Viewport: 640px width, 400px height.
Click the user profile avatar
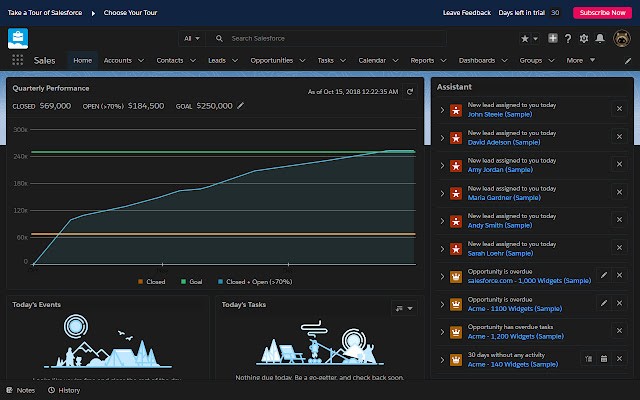pyautogui.click(x=621, y=38)
